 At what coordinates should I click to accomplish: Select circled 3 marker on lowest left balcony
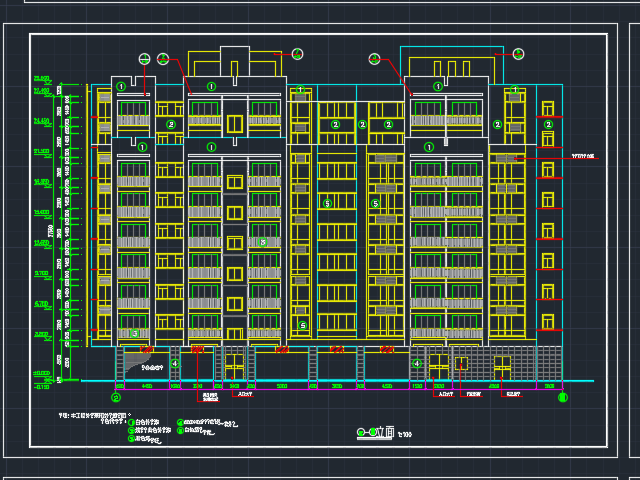[x=135, y=333]
